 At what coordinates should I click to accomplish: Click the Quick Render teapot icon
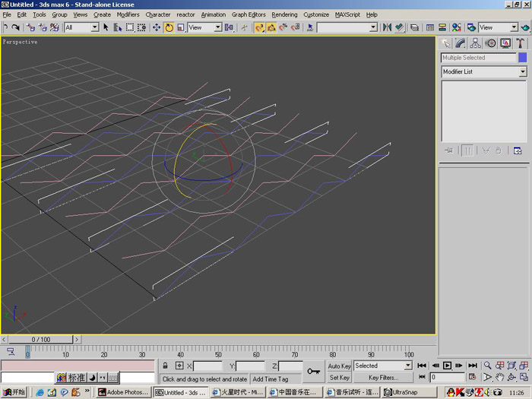coord(525,27)
